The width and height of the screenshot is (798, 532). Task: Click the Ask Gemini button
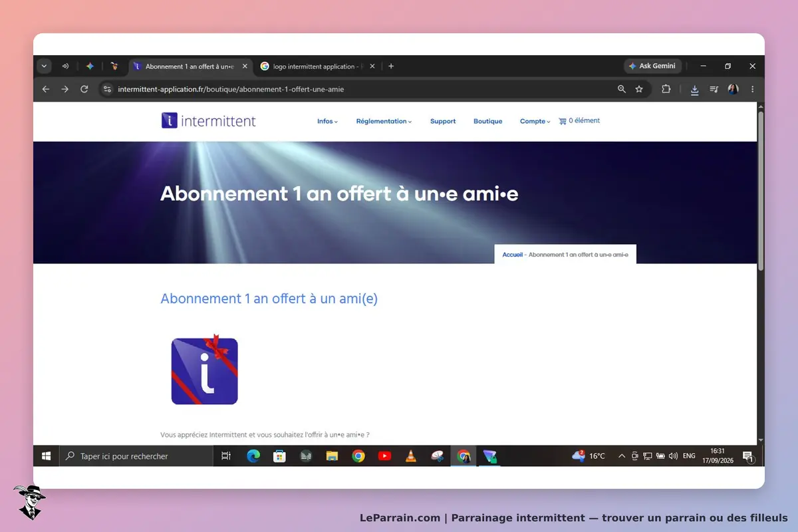coord(652,66)
